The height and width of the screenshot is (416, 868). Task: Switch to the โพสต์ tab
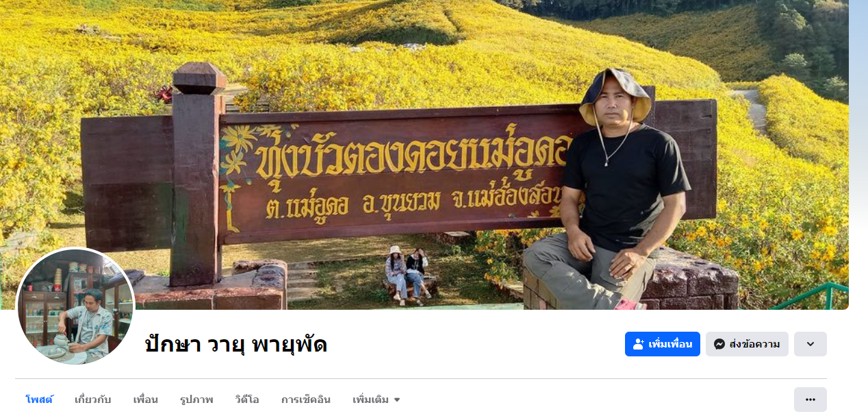pyautogui.click(x=39, y=400)
